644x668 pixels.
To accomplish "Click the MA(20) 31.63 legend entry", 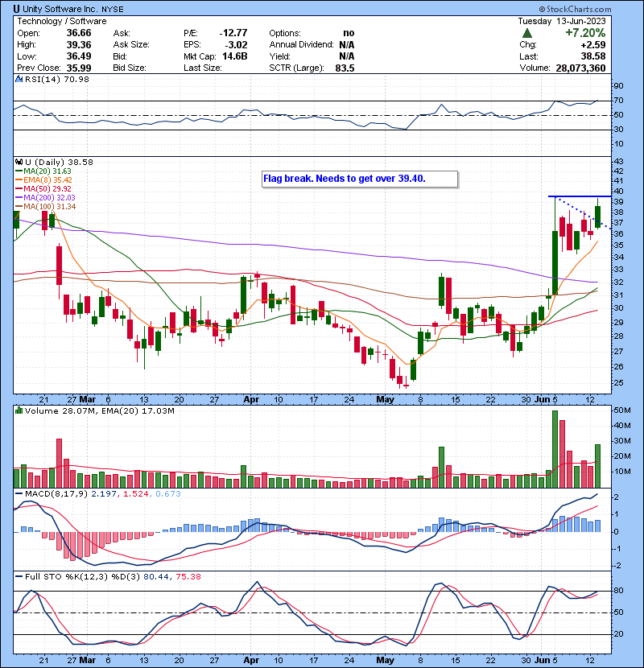I will 43,171.
